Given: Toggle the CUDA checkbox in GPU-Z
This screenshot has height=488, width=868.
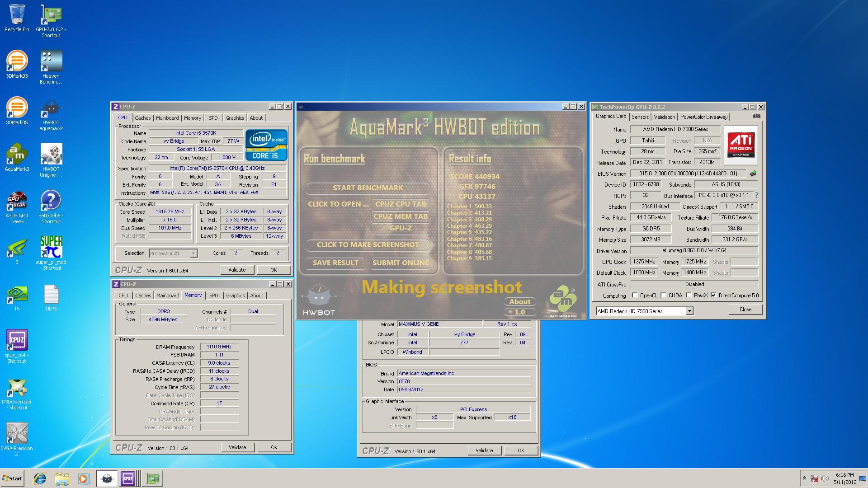Looking at the screenshot, I should point(663,296).
